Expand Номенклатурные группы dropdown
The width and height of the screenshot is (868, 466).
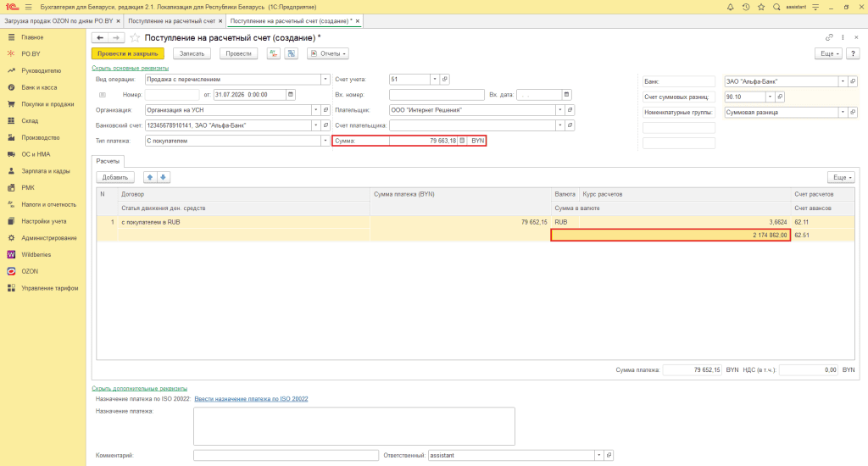pos(843,113)
